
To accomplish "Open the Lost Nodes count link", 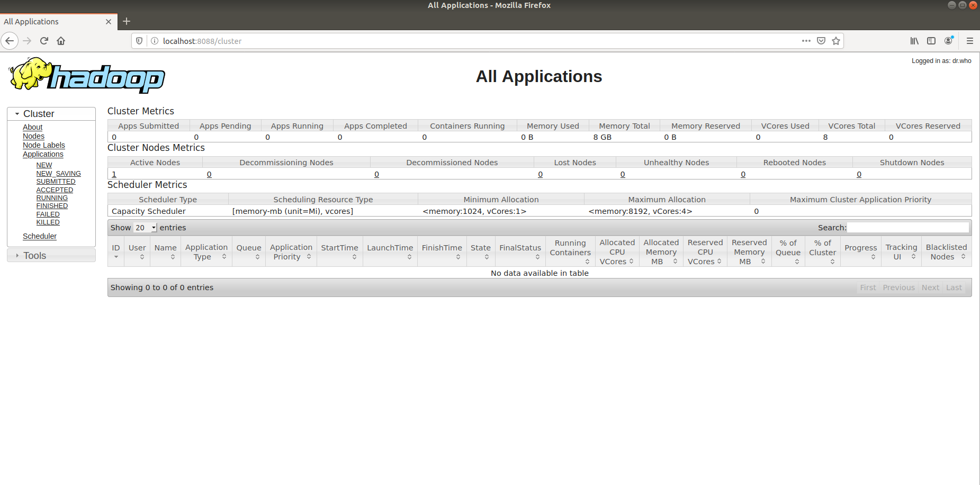I will (540, 174).
